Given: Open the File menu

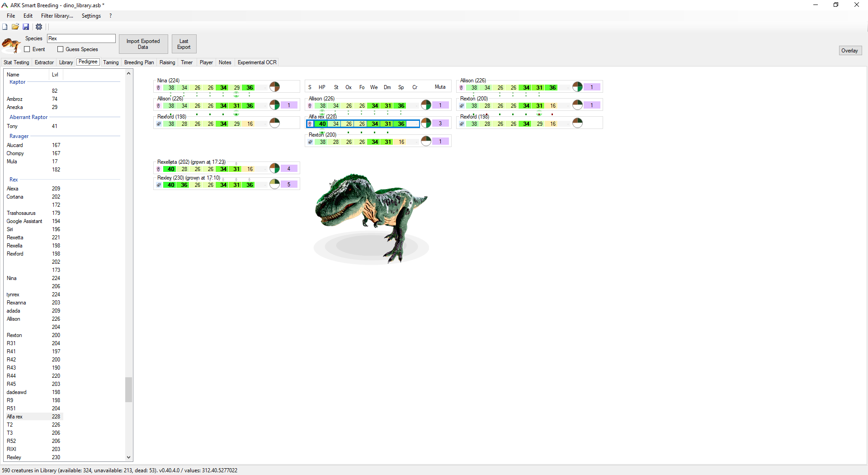Looking at the screenshot, I should click(11, 16).
